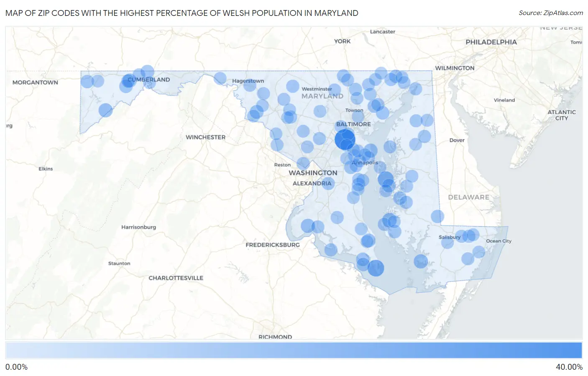
Task: Click the Westminster town label
Action: tap(317, 89)
